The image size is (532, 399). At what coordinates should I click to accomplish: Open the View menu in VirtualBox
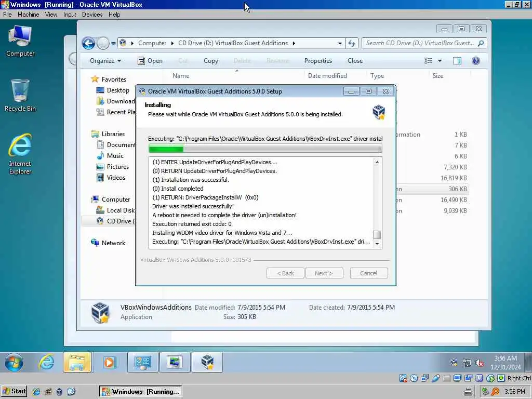point(51,14)
